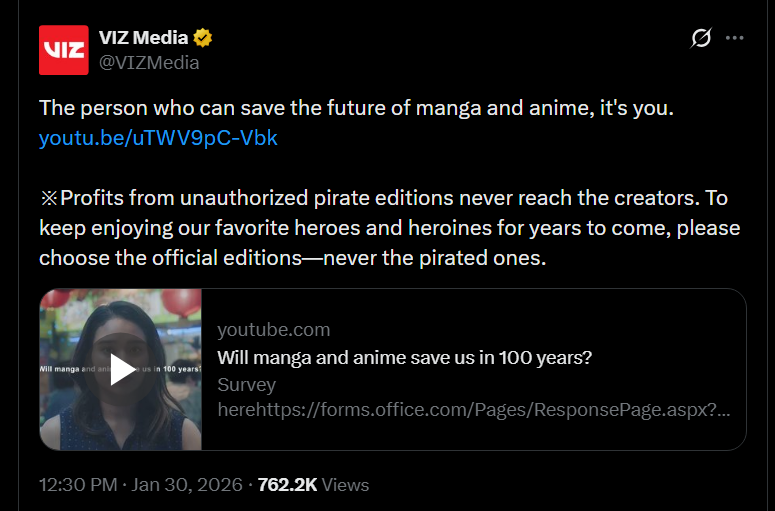Click the @VIZMedia handle
This screenshot has height=511, width=775.
pos(149,62)
